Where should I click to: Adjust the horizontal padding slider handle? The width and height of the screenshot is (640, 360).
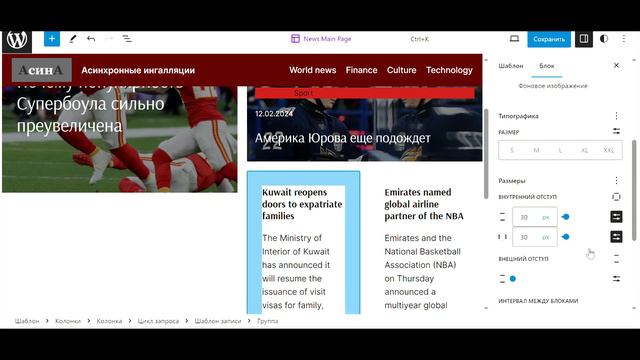tap(566, 237)
